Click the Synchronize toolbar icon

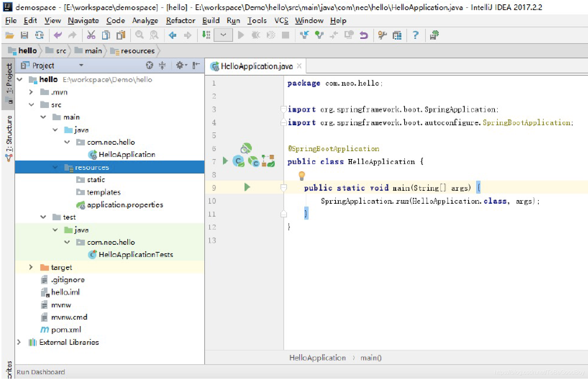[x=39, y=35]
